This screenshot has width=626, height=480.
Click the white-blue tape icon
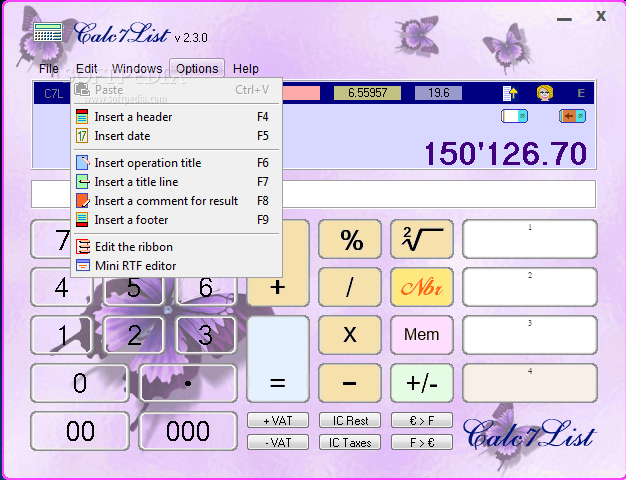[514, 116]
